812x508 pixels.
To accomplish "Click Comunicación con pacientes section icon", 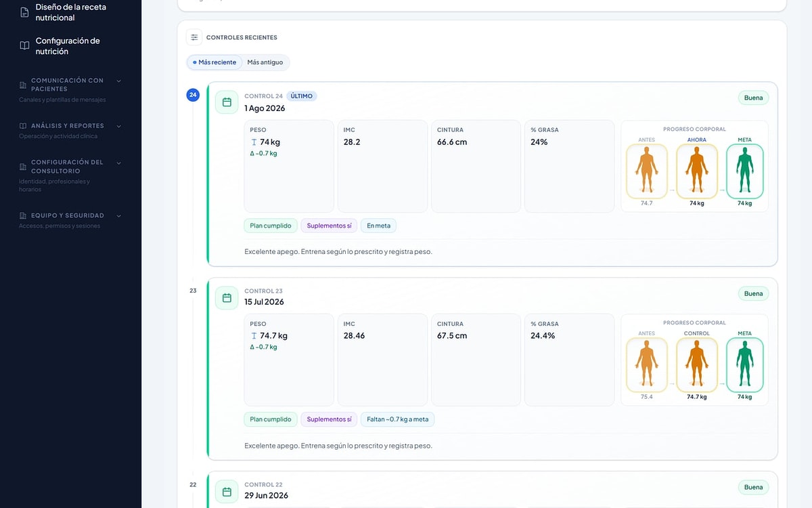I will pyautogui.click(x=23, y=85).
